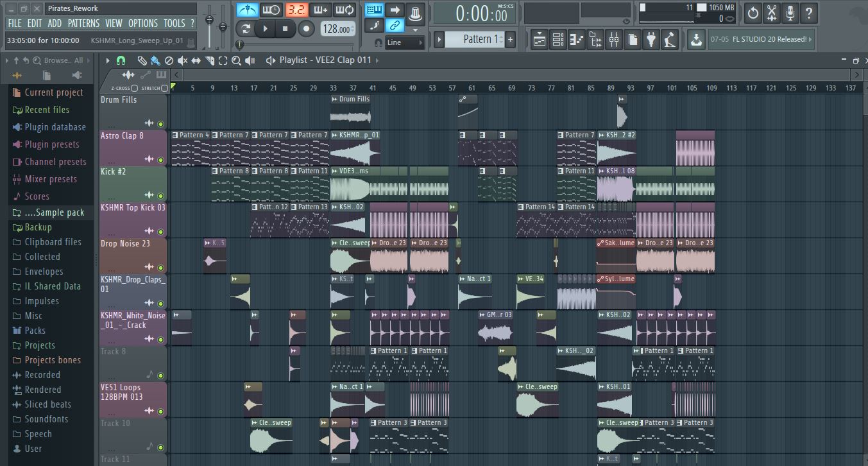Open the FILE menu
The image size is (868, 466).
[14, 23]
